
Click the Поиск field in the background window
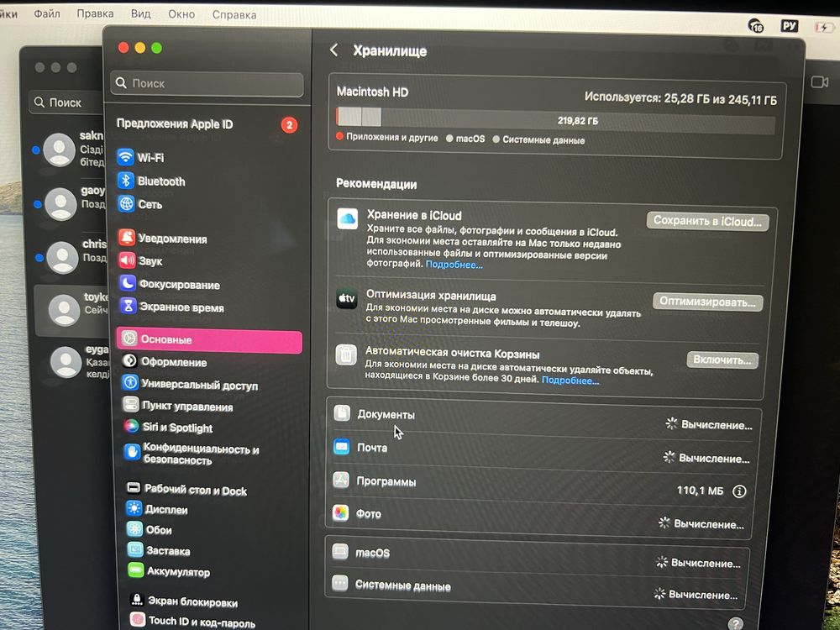tap(66, 102)
